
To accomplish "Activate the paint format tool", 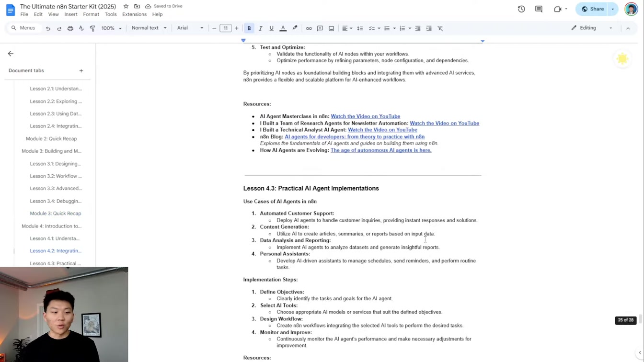I will (x=92, y=28).
